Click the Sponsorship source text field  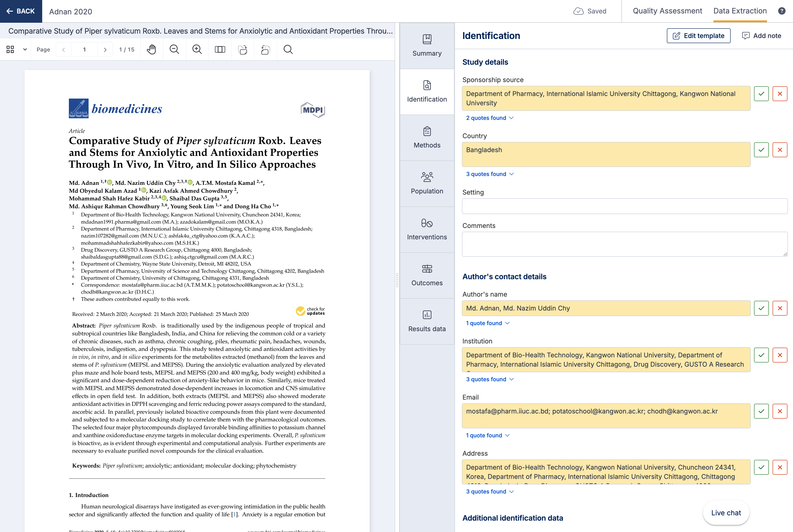click(x=606, y=98)
